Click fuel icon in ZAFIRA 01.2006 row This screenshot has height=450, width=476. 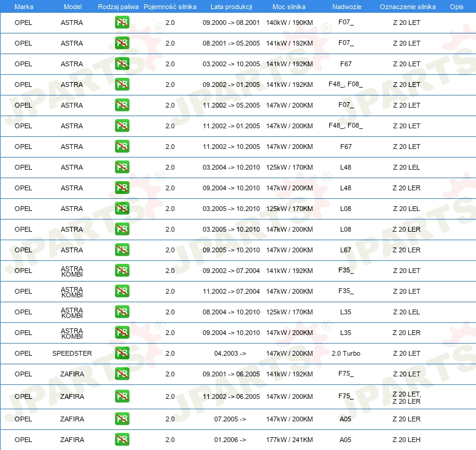(x=122, y=440)
